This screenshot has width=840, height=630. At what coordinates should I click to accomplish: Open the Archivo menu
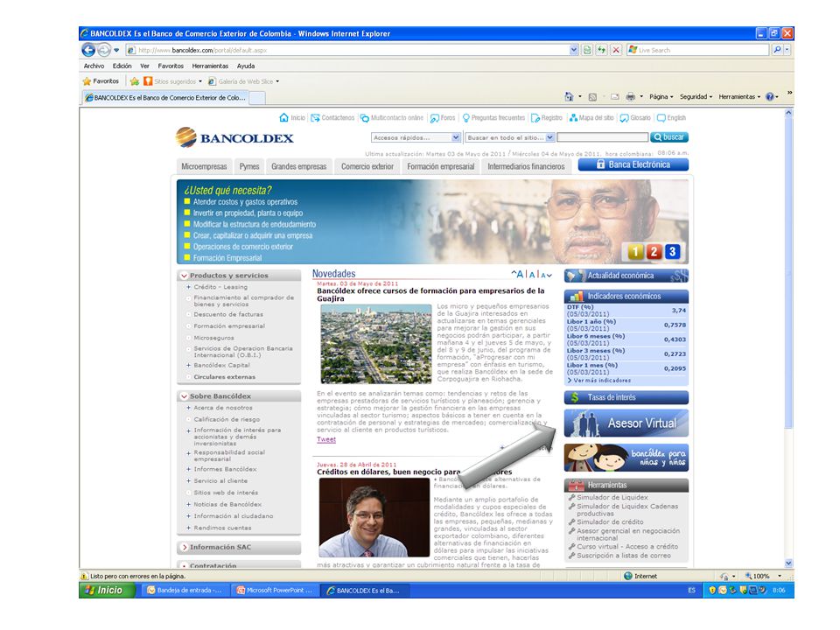[94, 66]
